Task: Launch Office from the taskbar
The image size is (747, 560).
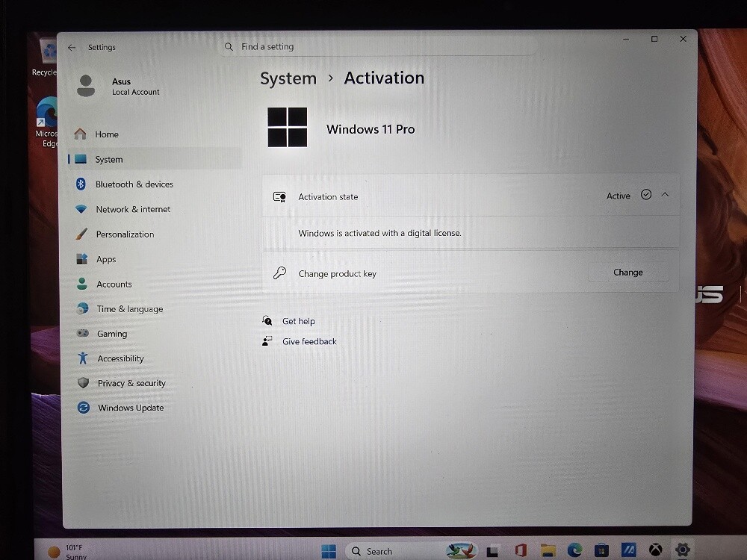Action: click(521, 550)
